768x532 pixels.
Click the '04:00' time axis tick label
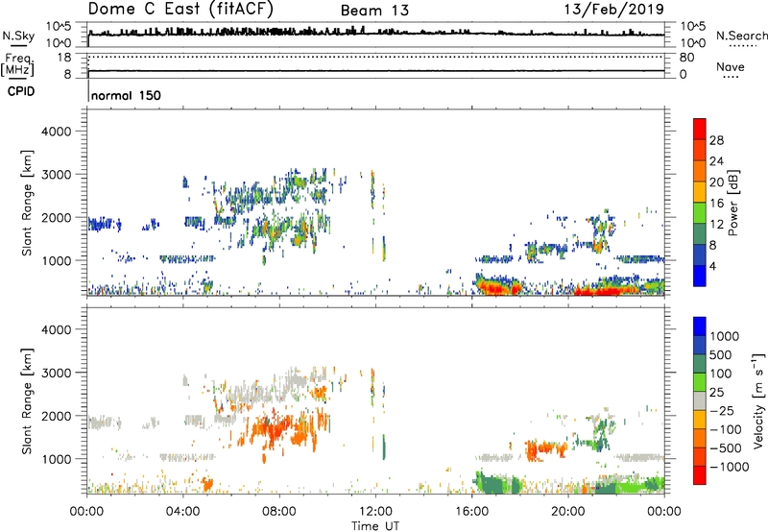(x=183, y=512)
